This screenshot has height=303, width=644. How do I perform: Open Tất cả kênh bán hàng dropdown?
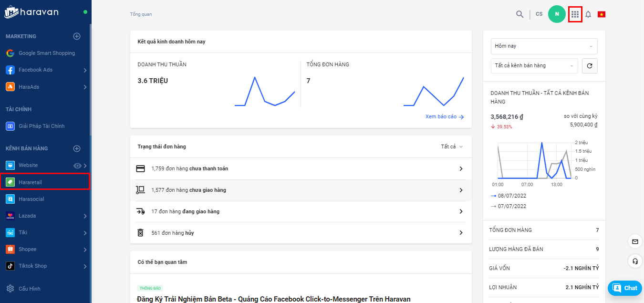[534, 66]
